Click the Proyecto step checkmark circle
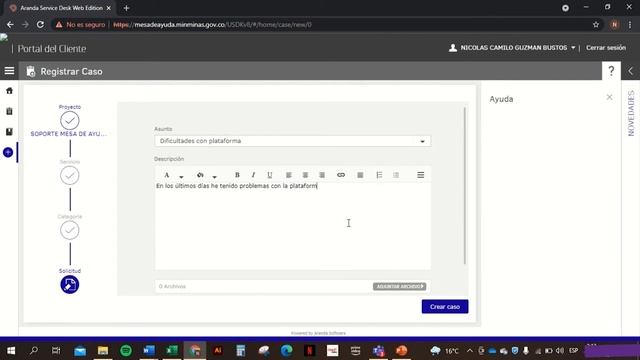Viewport: 640px width, 360px height. coord(70,120)
